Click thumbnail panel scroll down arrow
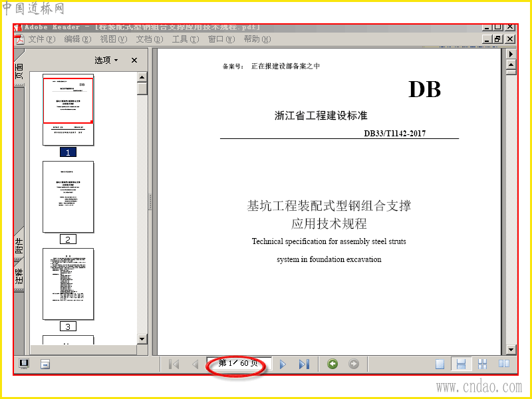 click(142, 339)
